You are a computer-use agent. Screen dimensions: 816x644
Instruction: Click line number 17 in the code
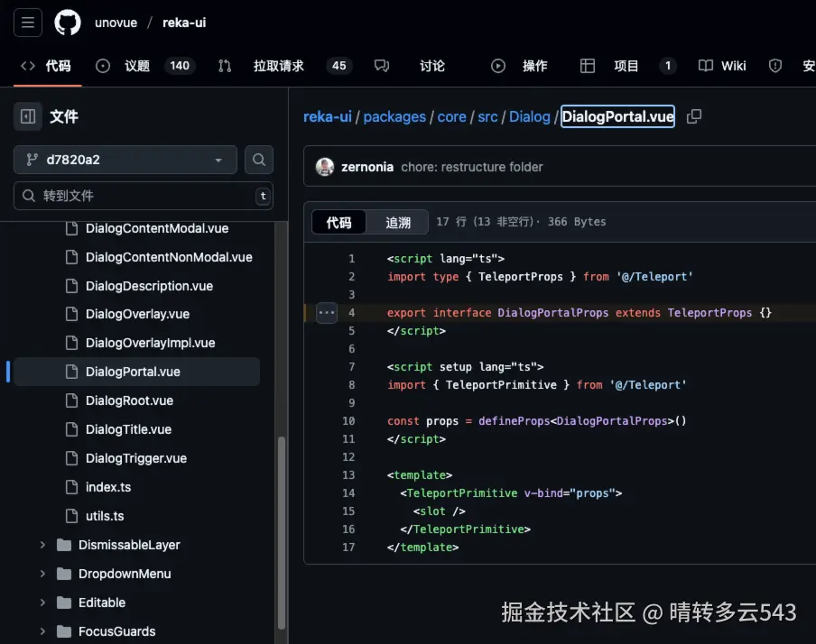point(348,547)
